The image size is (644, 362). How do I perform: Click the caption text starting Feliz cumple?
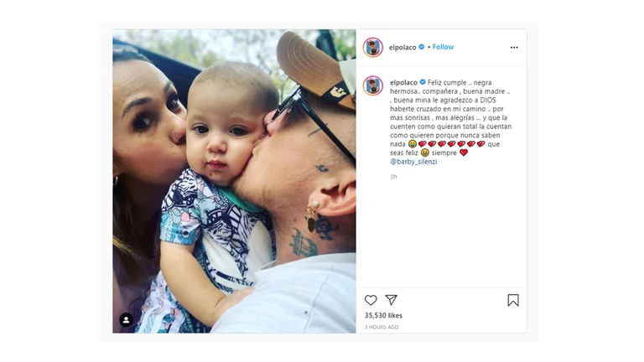tap(450, 117)
